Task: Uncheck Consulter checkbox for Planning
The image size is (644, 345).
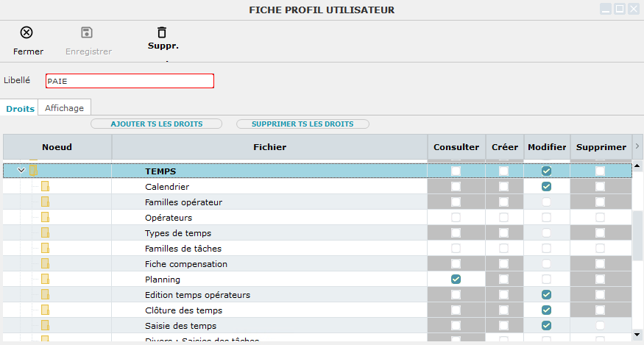Action: (x=456, y=280)
